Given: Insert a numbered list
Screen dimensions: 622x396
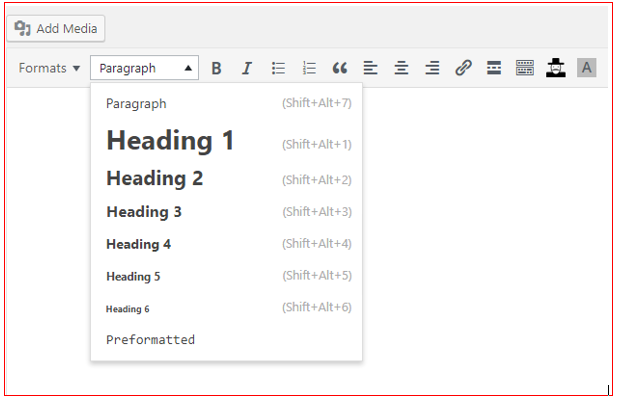Looking at the screenshot, I should (x=309, y=68).
